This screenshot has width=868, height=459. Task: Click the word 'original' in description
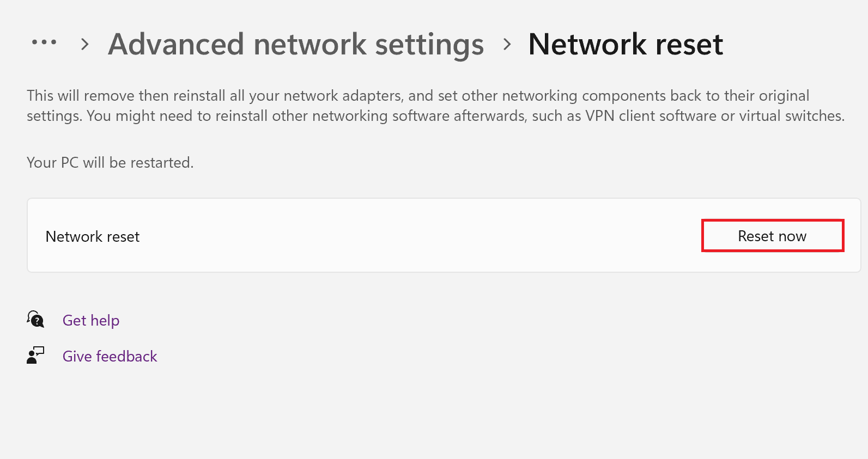[784, 96]
